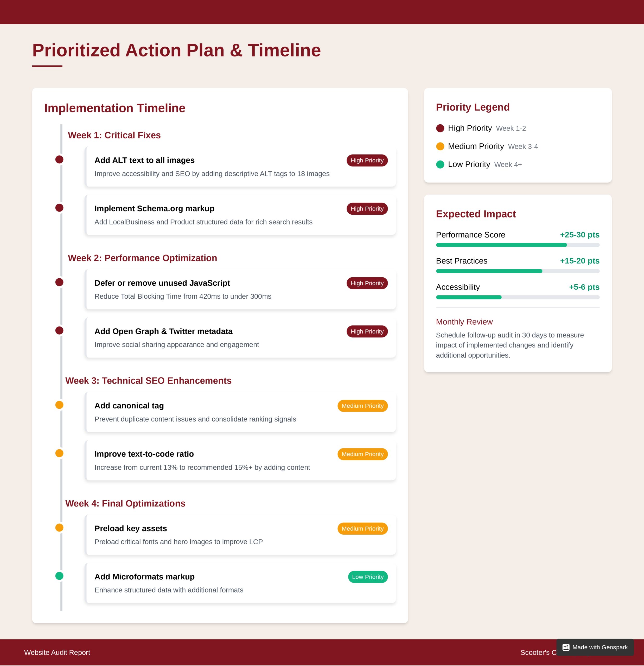The width and height of the screenshot is (644, 666).
Task: Click the orange Medium Priority legend dot
Action: pos(440,146)
